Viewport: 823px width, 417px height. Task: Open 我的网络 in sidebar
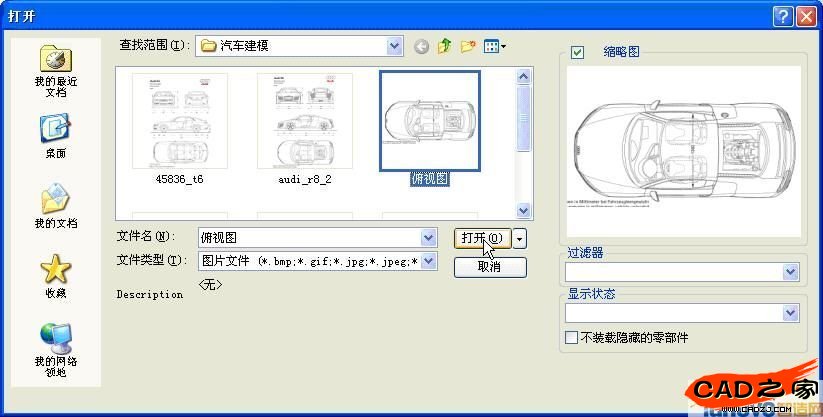point(55,348)
